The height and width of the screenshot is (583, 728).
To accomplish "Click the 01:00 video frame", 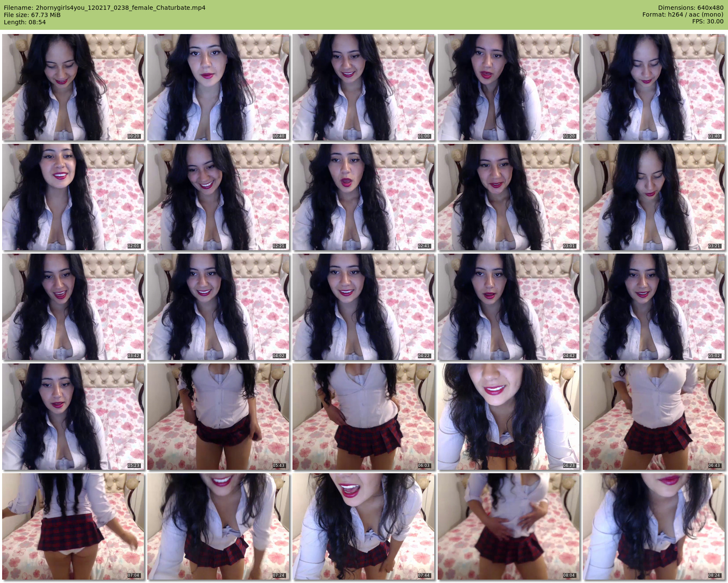I will click(364, 87).
